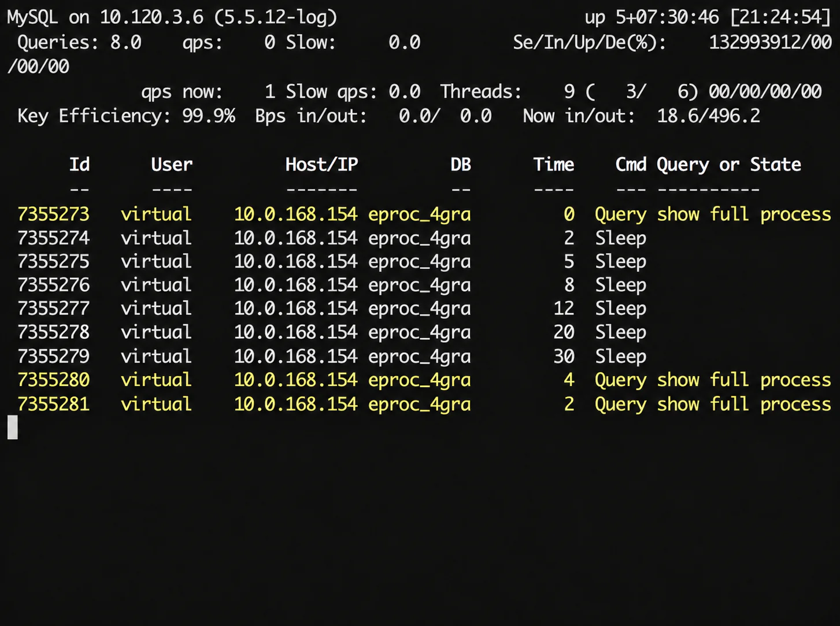This screenshot has width=840, height=626.
Task: Select process Id 7355279
Action: pyautogui.click(x=53, y=357)
